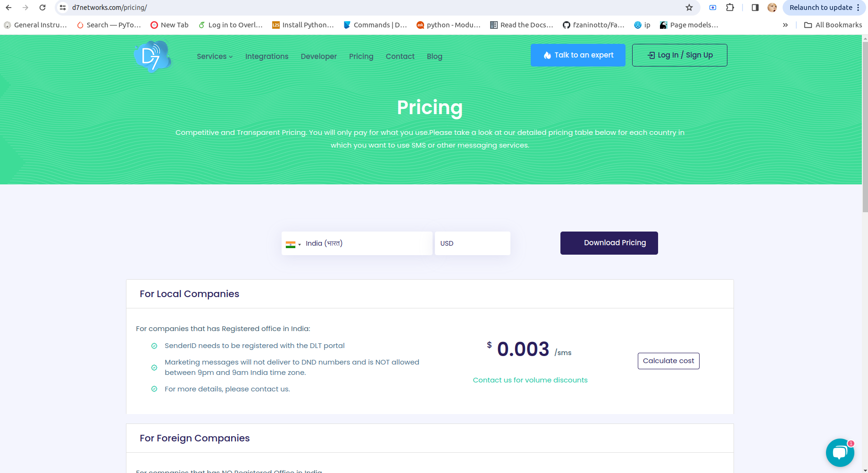Click the Calculate cost button
Viewport: 868px width, 473px height.
668,361
